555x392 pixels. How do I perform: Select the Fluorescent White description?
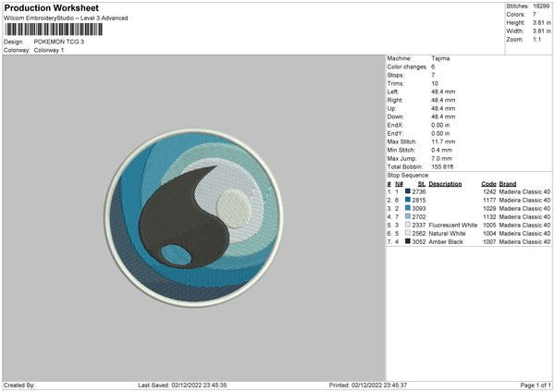452,225
